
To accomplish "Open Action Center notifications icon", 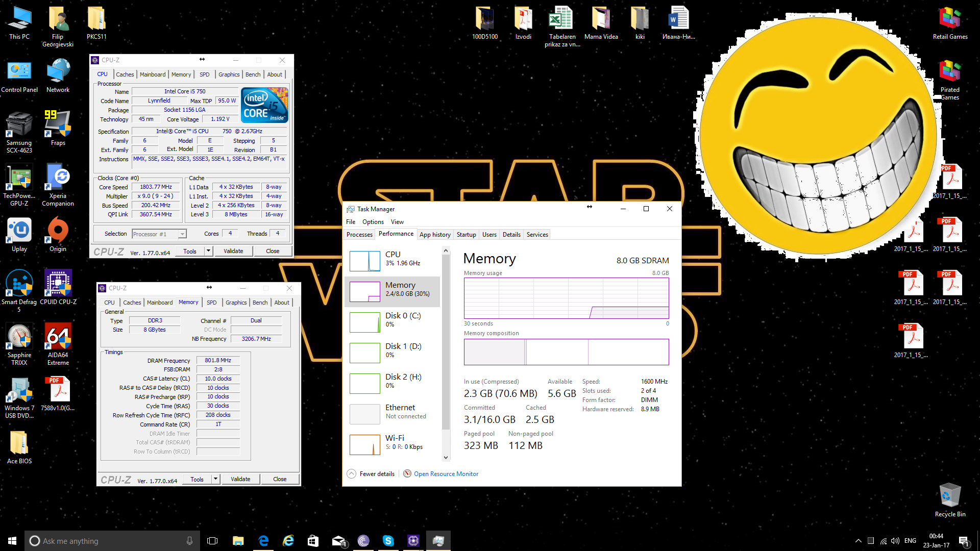I will 964,541.
